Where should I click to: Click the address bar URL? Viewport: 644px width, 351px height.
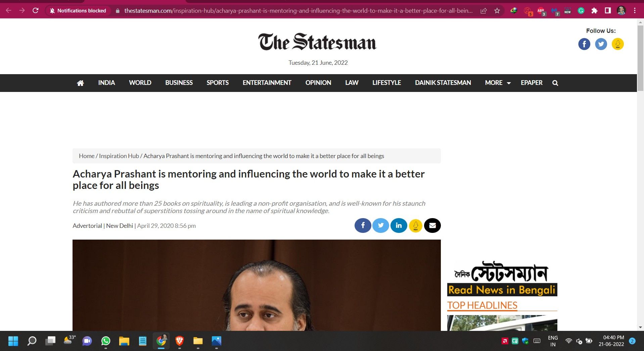pyautogui.click(x=295, y=11)
